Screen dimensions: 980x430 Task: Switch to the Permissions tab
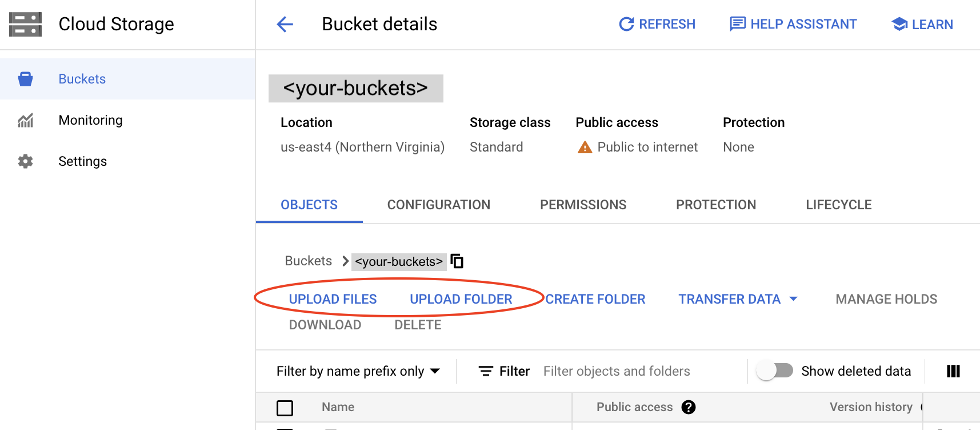click(583, 205)
